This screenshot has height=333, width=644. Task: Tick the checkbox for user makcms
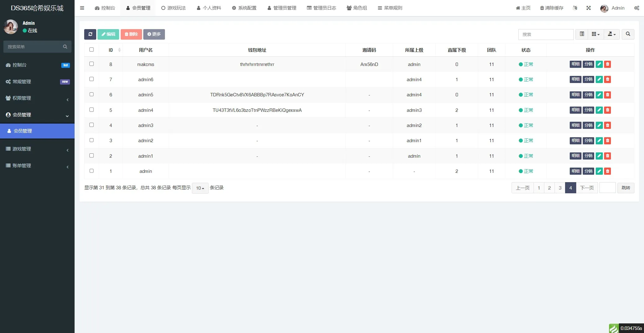pos(92,64)
